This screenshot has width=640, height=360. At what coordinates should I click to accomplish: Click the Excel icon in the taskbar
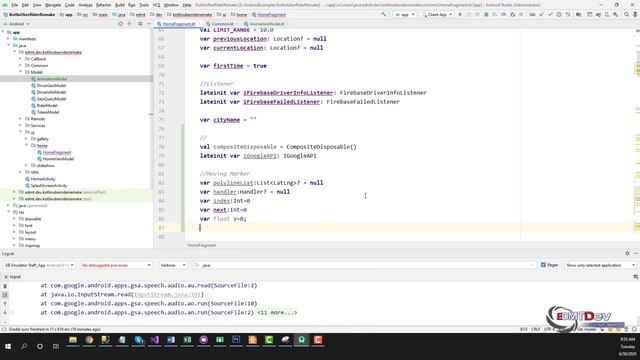[x=187, y=340]
